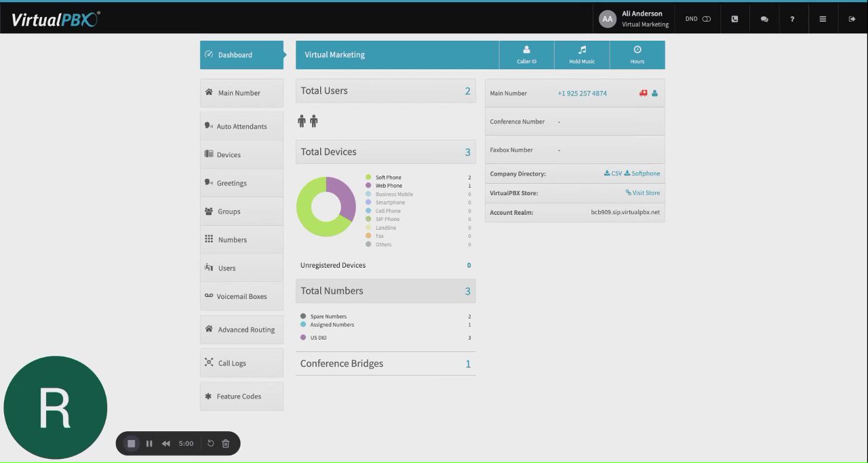The width and height of the screenshot is (868, 463).
Task: Rewind the recording
Action: 166,443
